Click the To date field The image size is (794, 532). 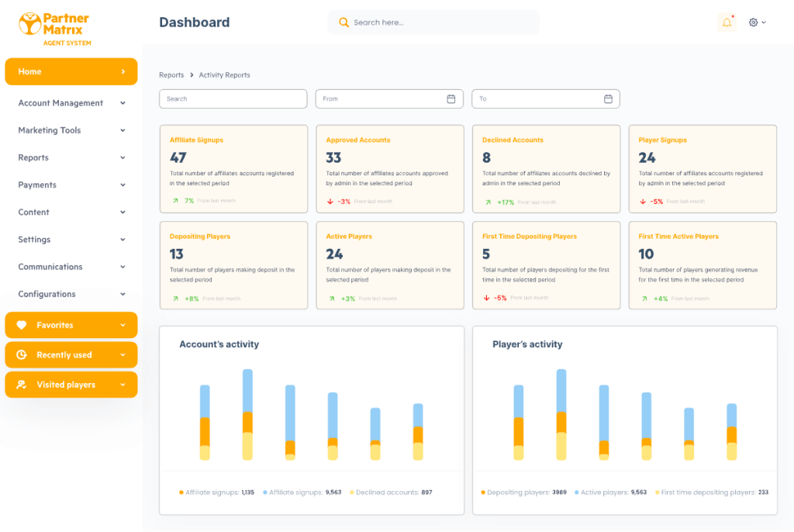(x=545, y=98)
